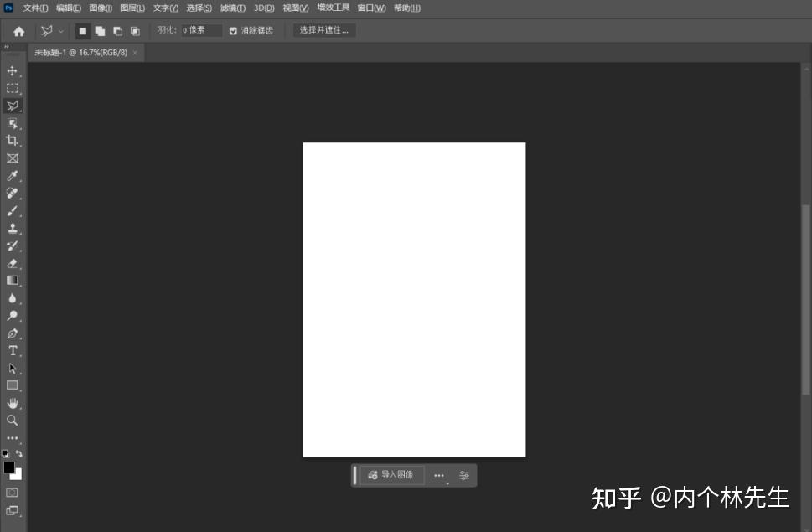Select the Dodge tool
Image resolution: width=812 pixels, height=532 pixels.
(13, 316)
